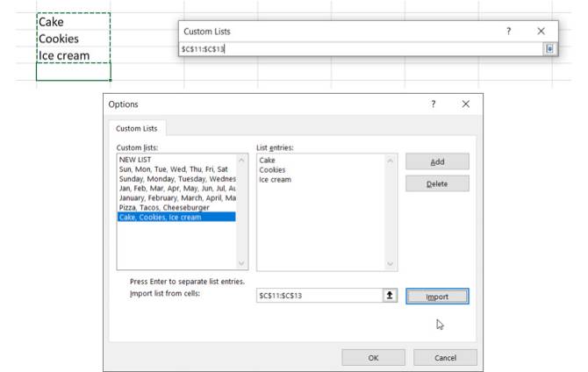Image resolution: width=588 pixels, height=372 pixels.
Task: Select the January, February, March list
Action: [176, 198]
